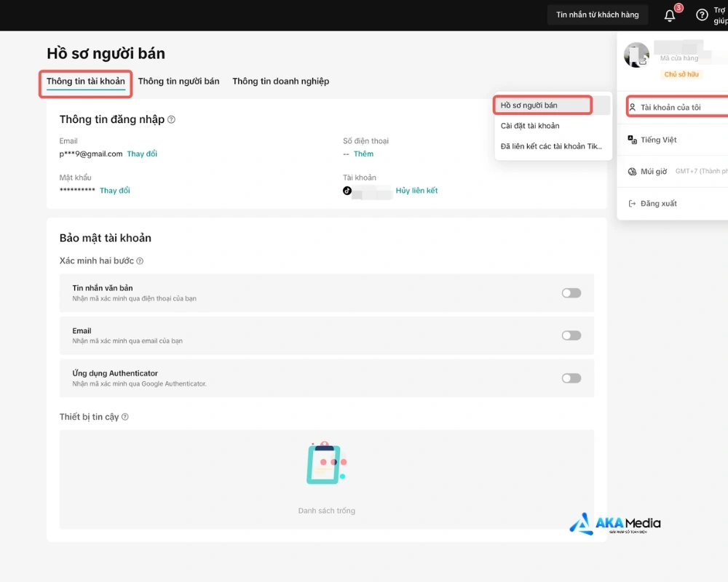Screen dimensions: 728x582
Task: Click the help question mark icon
Action: (702, 15)
